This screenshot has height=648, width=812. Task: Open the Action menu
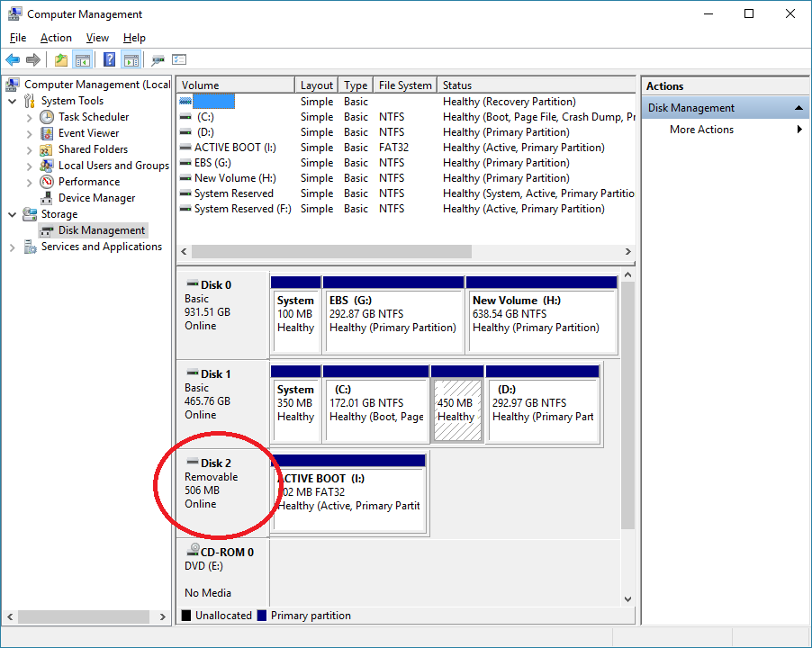click(56, 38)
